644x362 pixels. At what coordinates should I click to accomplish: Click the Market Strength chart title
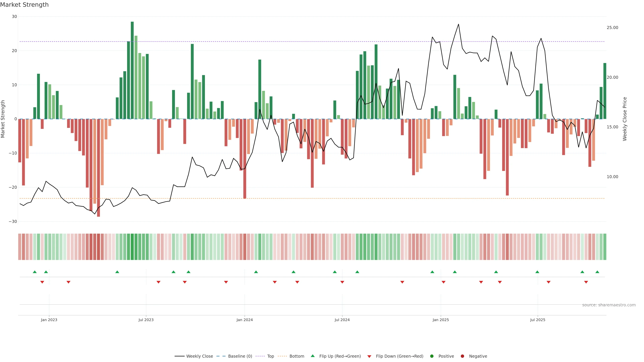tap(24, 5)
